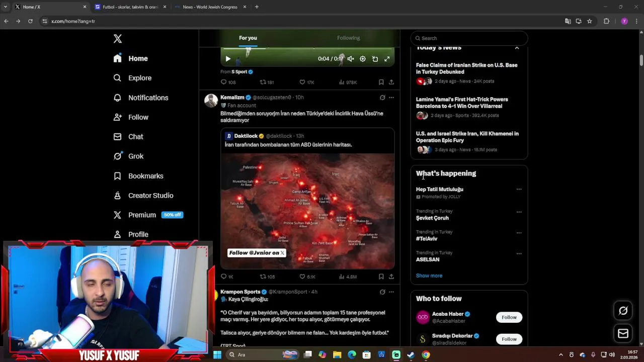Open Lamine Yamal's First Hat-Trick news

point(469,107)
